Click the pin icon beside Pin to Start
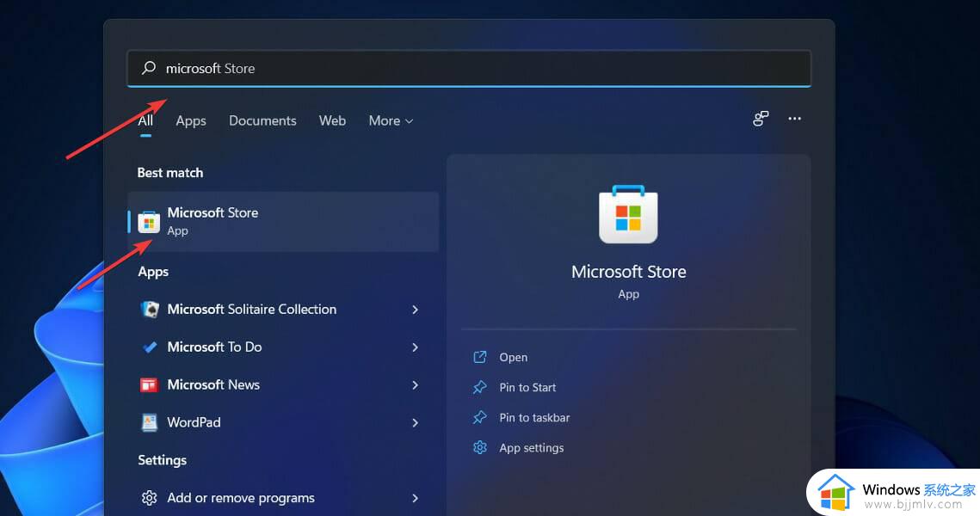The width and height of the screenshot is (980, 516). point(480,387)
